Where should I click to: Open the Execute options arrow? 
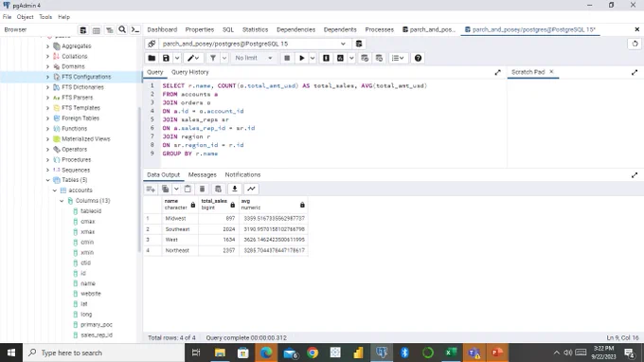tap(313, 58)
